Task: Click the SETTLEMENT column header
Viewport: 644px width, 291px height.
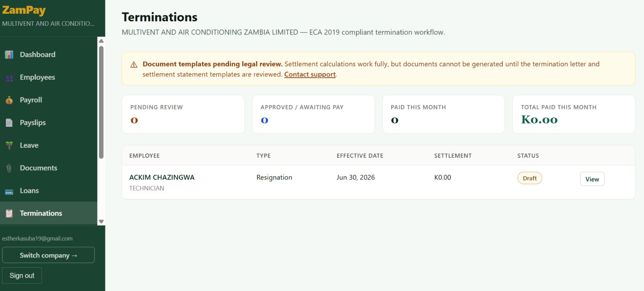Action: 453,156
